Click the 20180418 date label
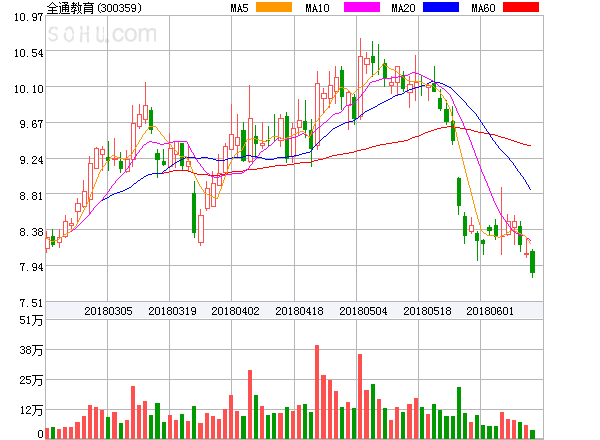600x440 pixels. point(299,311)
